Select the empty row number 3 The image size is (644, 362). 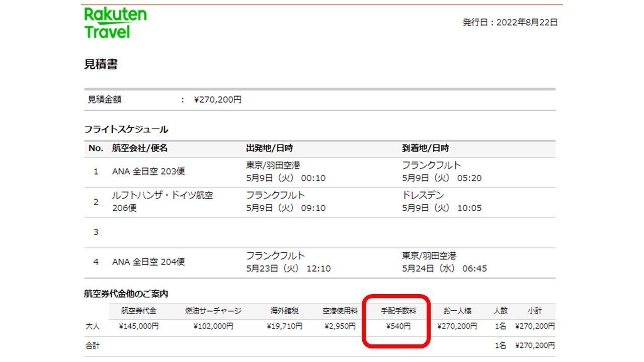97,231
